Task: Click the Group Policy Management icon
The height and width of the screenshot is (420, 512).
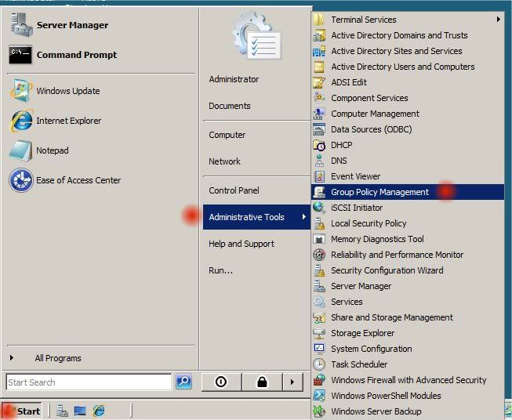Action: pyautogui.click(x=318, y=192)
